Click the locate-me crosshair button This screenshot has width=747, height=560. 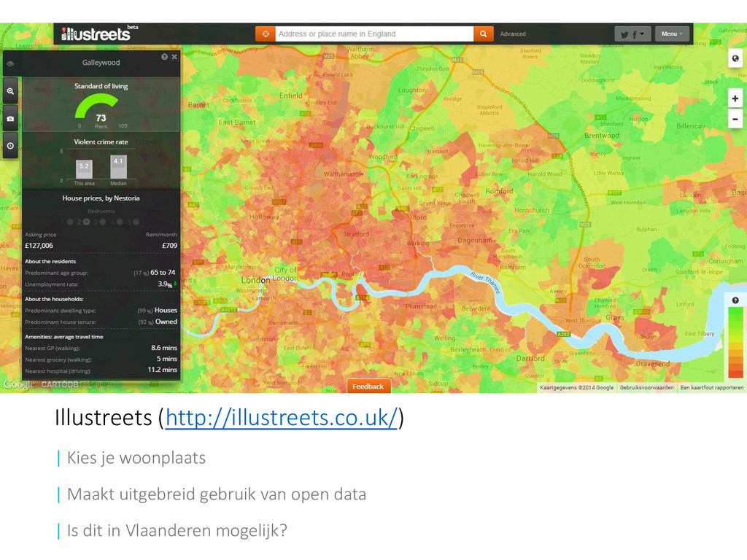click(266, 34)
